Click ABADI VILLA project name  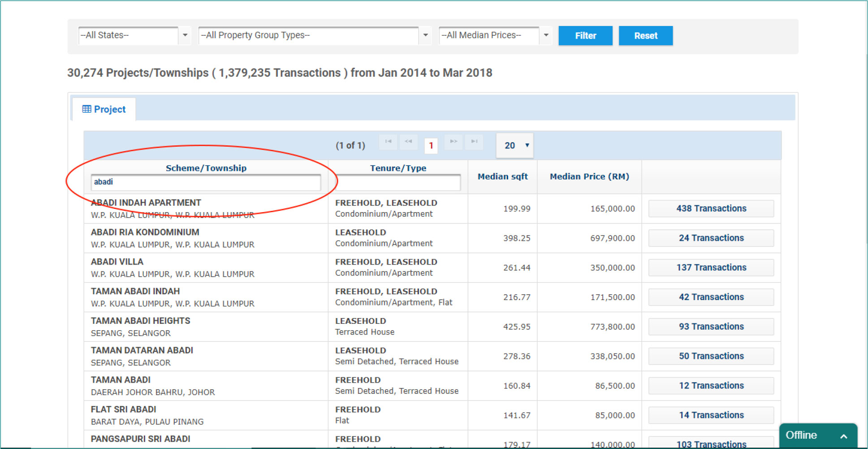pyautogui.click(x=117, y=262)
